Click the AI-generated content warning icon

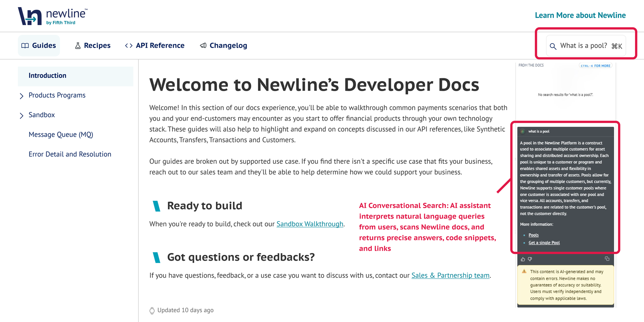click(x=524, y=272)
